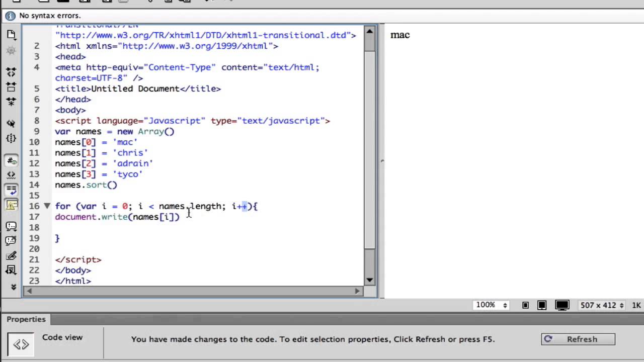Click the Collapse Selection icon
644x362 pixels.
[x=11, y=87]
